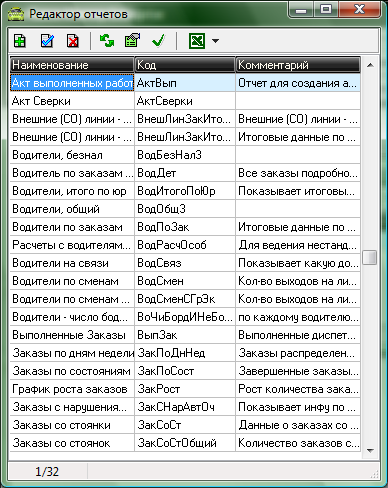
Task: Maximize the Редактор отчетов window
Action: 326,9
